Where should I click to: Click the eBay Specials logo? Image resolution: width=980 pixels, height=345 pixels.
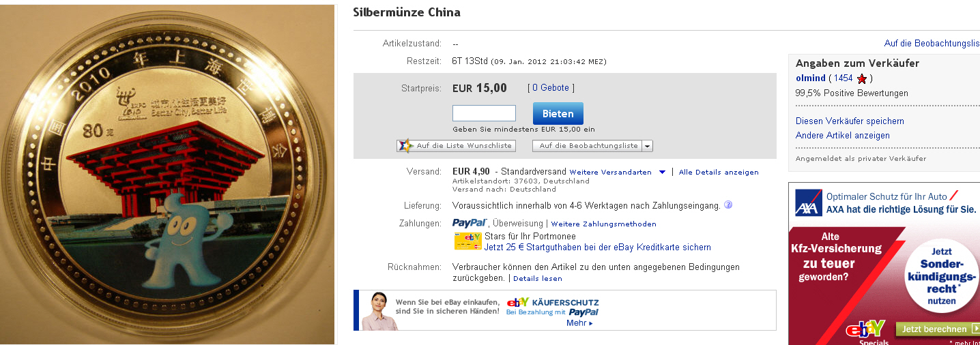pyautogui.click(x=865, y=333)
